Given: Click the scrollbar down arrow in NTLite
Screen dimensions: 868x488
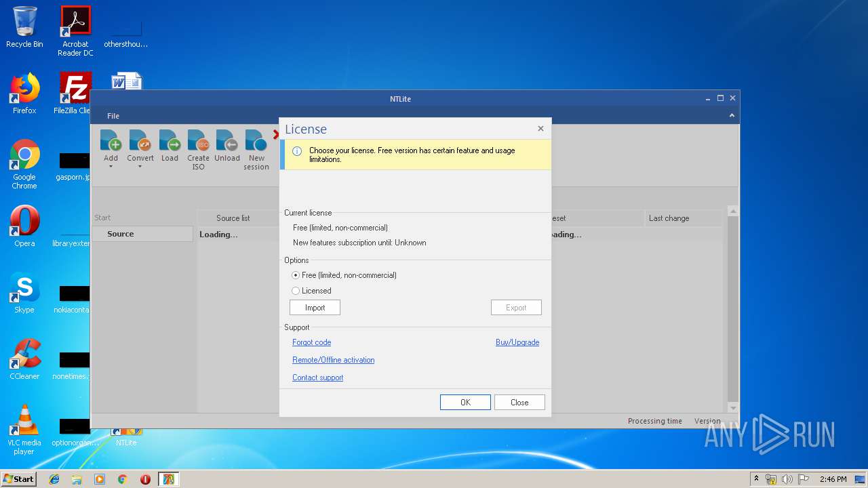Looking at the screenshot, I should [732, 408].
